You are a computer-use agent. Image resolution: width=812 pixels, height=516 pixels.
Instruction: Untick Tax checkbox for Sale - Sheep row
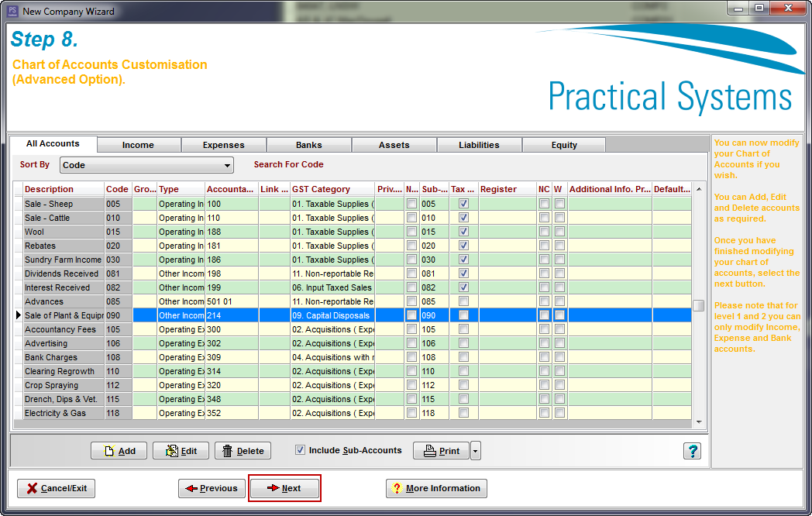click(x=463, y=204)
